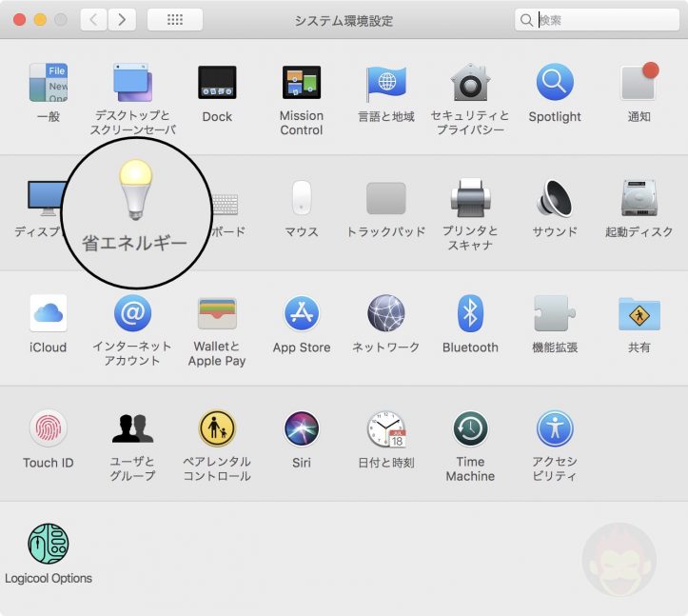Screen dimensions: 688x616
Task: Open Extensions (機能拡張) pane
Action: pyautogui.click(x=555, y=313)
